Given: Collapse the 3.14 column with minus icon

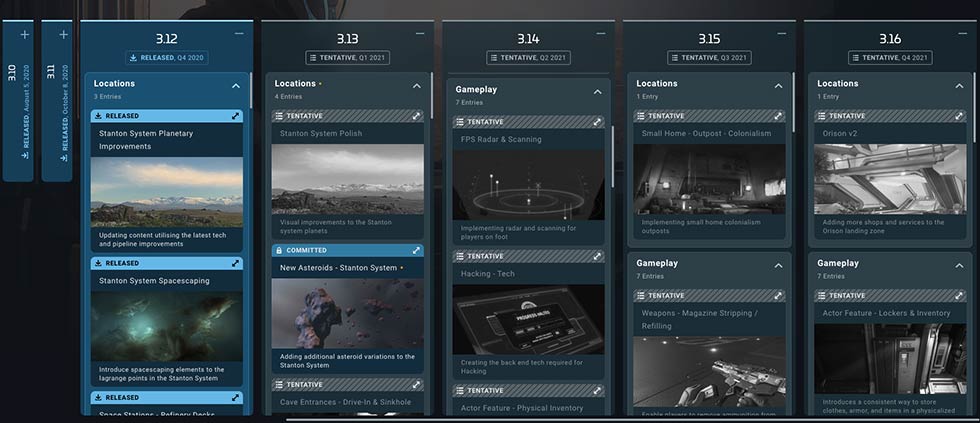Looking at the screenshot, I should [601, 33].
